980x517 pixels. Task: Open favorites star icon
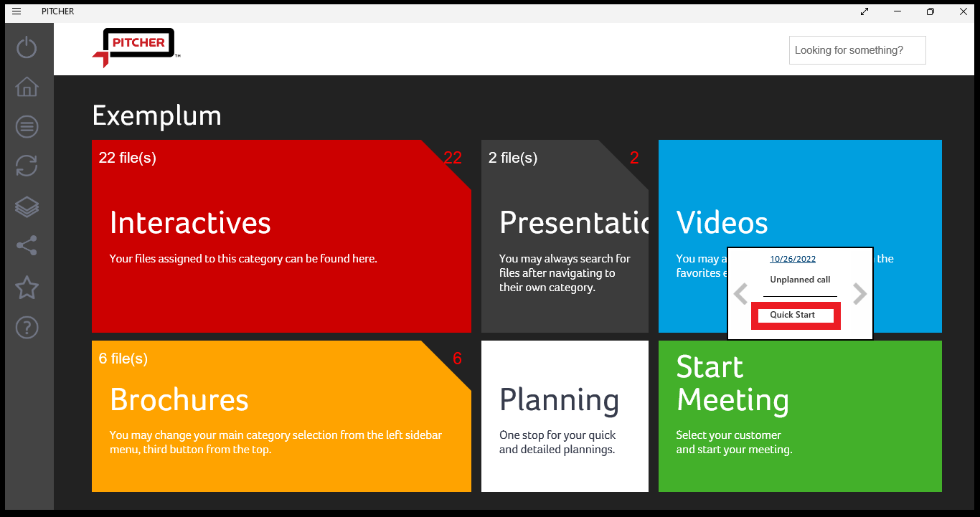point(27,287)
